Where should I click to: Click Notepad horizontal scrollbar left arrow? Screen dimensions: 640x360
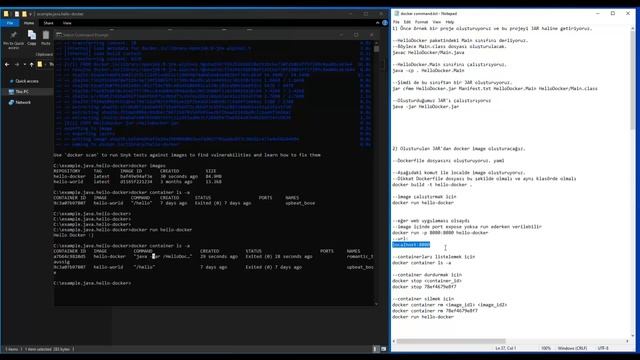[394, 341]
